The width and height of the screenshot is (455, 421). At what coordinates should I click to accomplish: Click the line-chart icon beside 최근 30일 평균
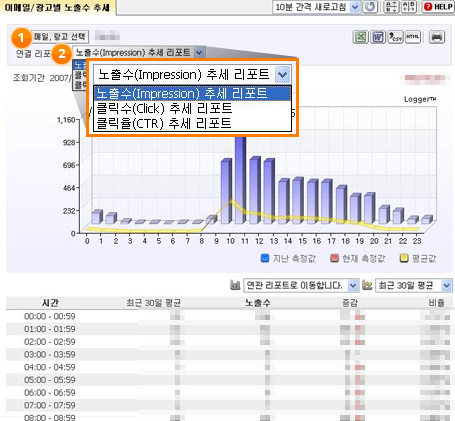click(x=367, y=285)
